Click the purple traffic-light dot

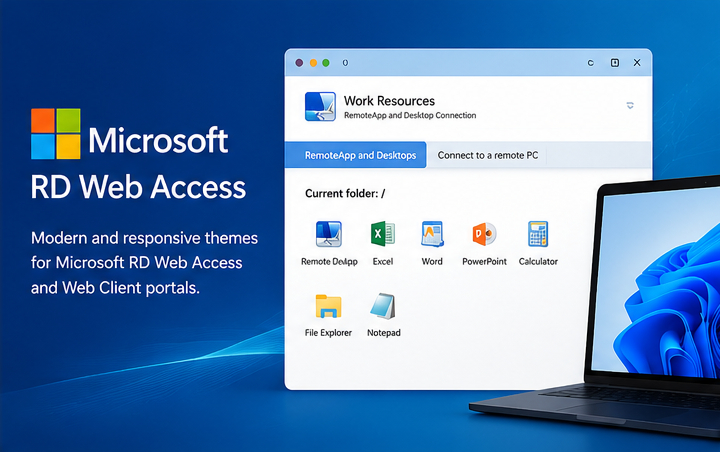299,63
